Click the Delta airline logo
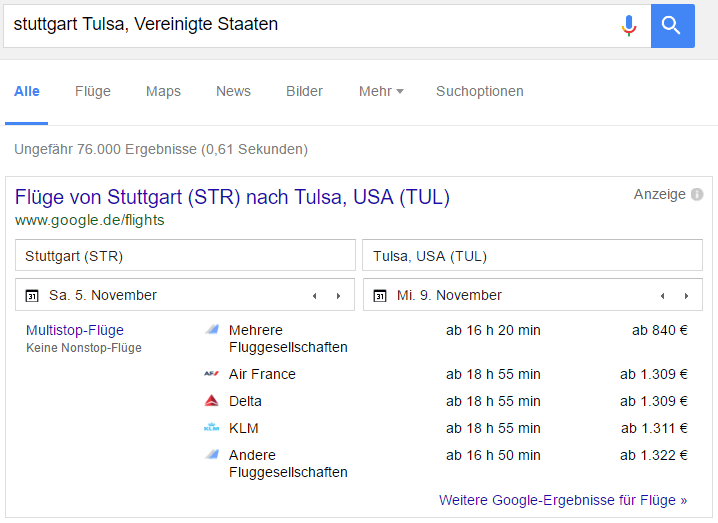This screenshot has height=523, width=718. coord(212,401)
